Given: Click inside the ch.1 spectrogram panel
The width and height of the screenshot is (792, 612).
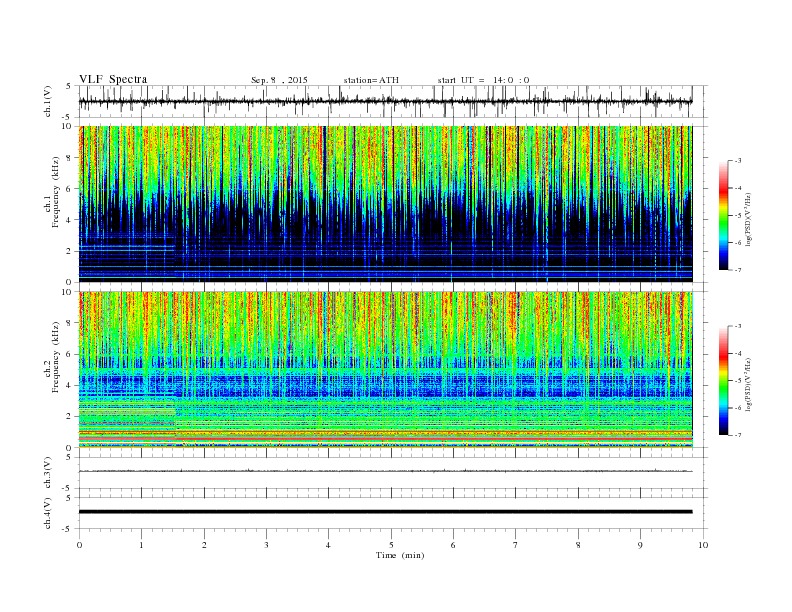Looking at the screenshot, I should (x=385, y=203).
